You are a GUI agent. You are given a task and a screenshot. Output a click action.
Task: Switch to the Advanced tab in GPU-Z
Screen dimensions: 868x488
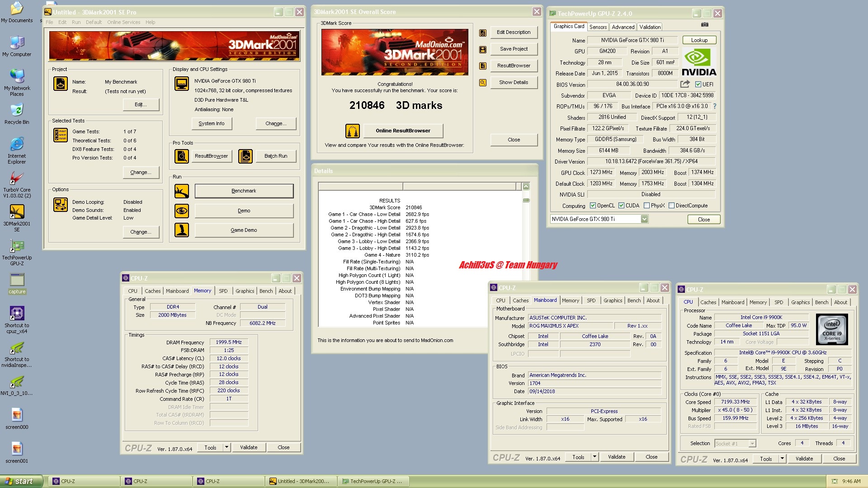[x=623, y=27]
